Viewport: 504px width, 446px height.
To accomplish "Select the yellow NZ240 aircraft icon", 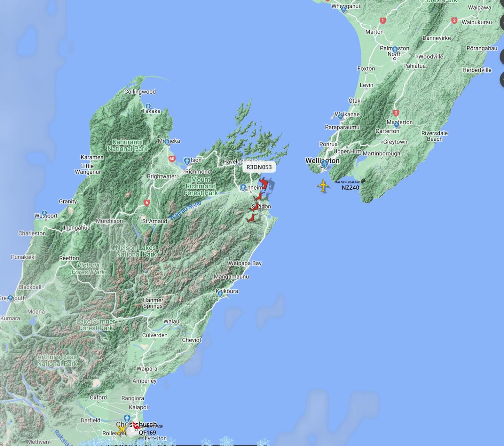I will (324, 186).
